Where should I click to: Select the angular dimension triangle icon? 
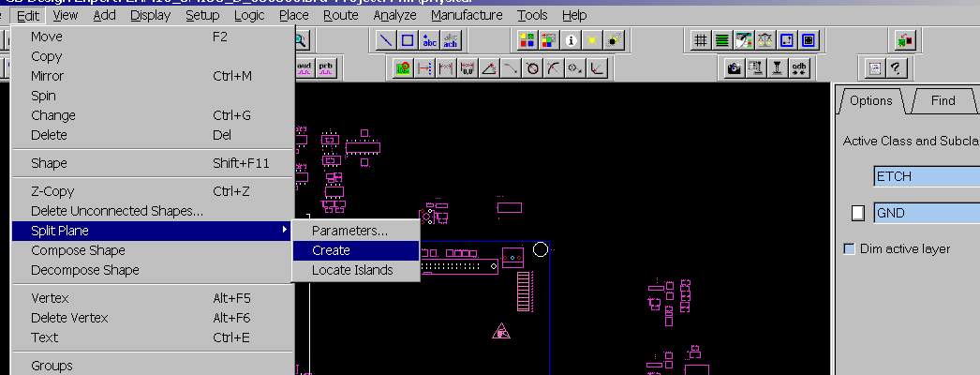tap(489, 68)
